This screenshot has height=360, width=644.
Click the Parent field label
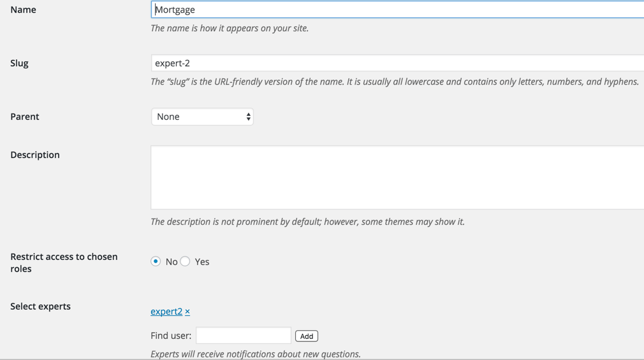tap(25, 117)
